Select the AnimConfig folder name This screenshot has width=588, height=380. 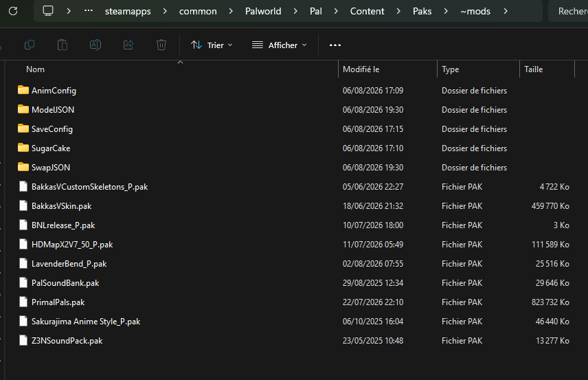coord(54,91)
